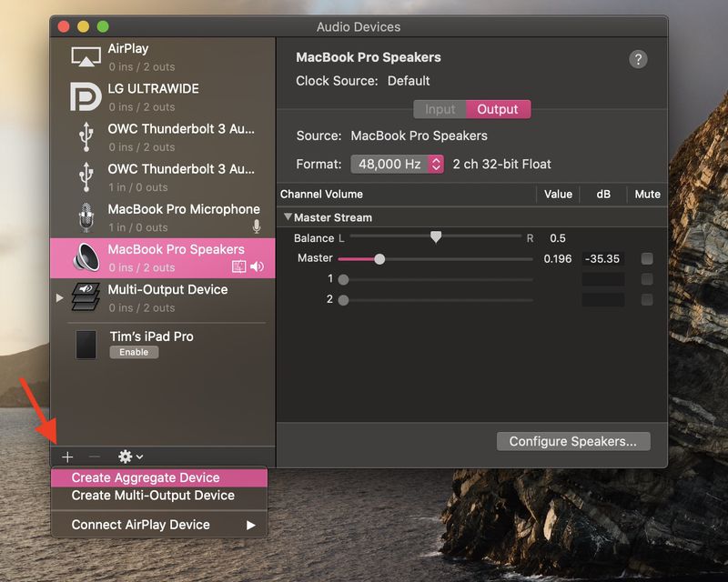The height and width of the screenshot is (582, 728).
Task: Select MacBook Pro Microphone row
Action: pyautogui.click(x=163, y=217)
